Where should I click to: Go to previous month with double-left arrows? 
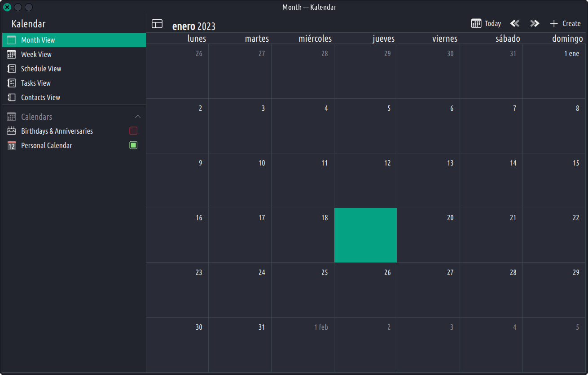point(515,23)
